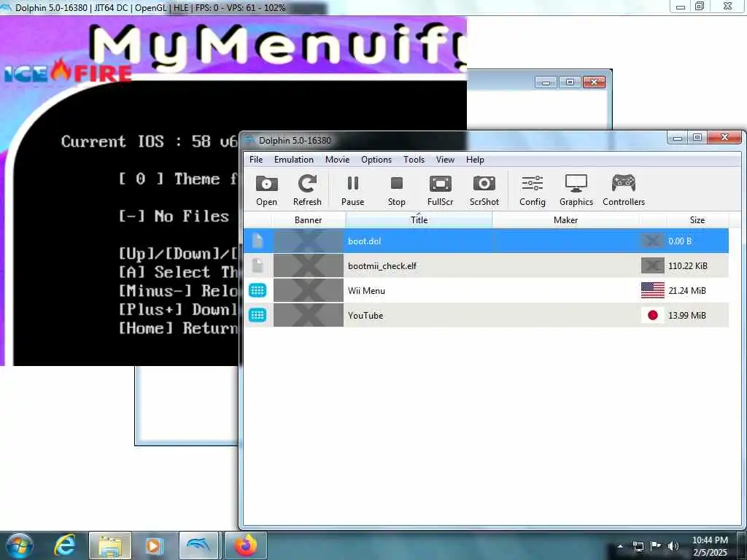Open the Help menu
This screenshot has width=747, height=560.
tap(475, 160)
